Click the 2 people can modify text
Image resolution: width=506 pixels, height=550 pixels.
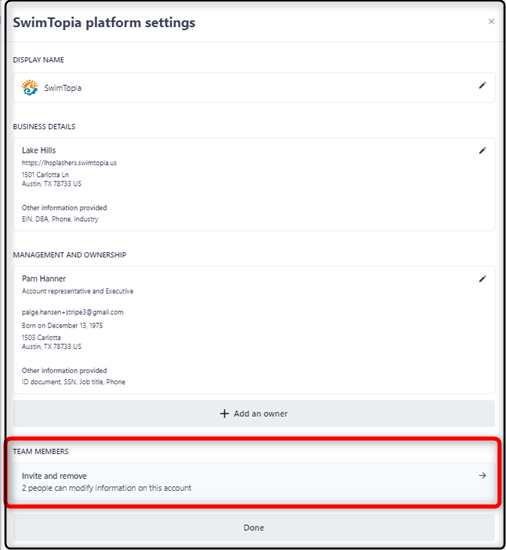107,488
